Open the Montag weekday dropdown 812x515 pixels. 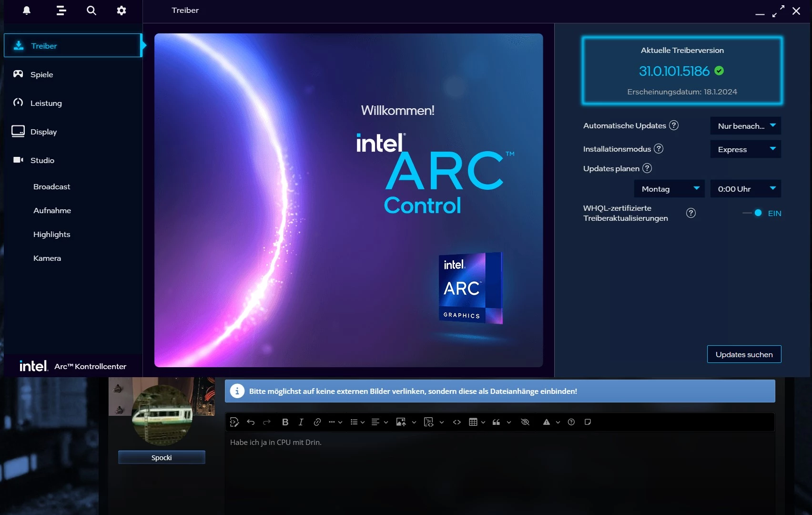pos(670,189)
